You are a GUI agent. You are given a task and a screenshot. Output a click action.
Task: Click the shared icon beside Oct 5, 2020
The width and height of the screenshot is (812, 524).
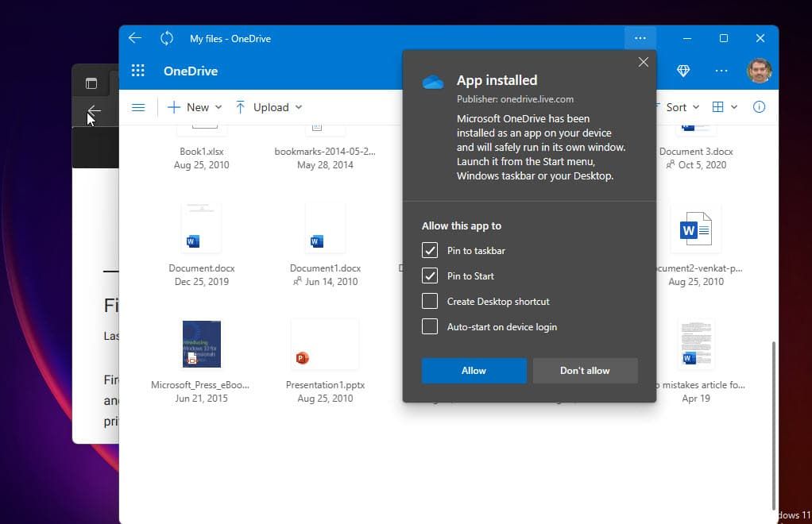670,164
